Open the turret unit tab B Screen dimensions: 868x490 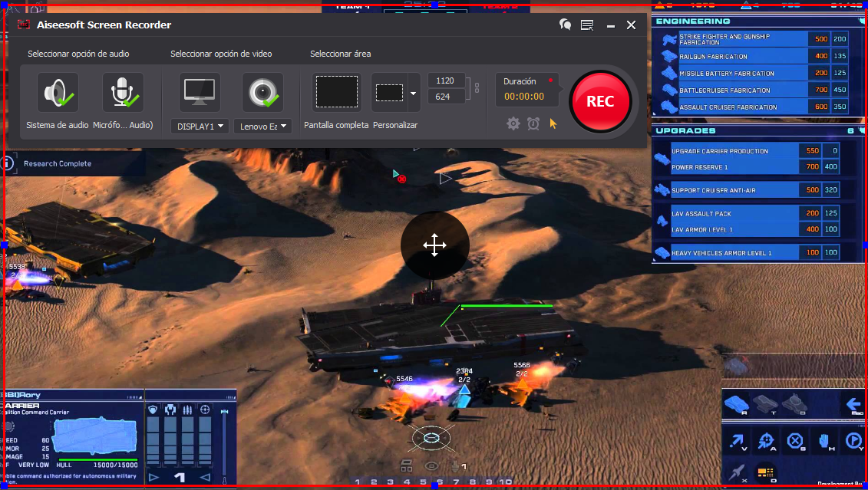794,404
